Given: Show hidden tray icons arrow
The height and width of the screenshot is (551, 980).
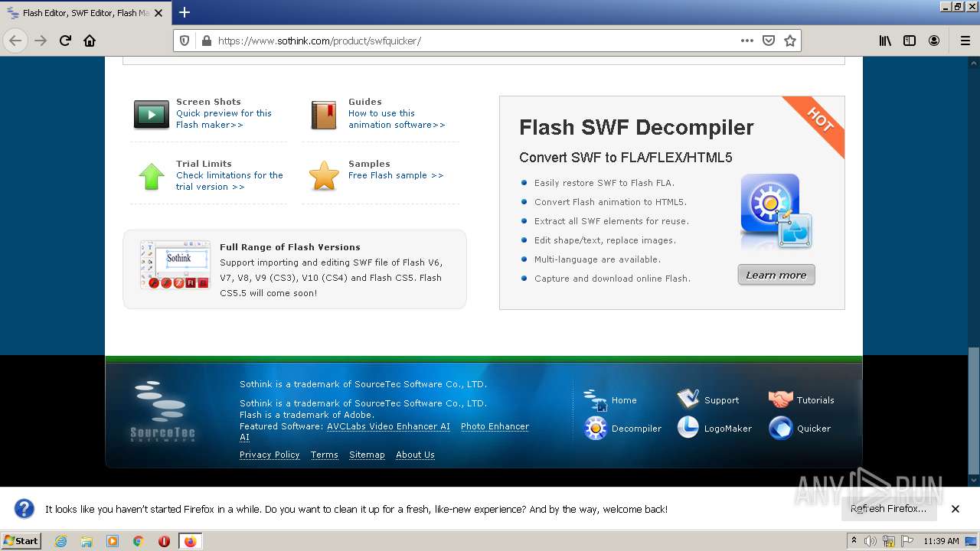Looking at the screenshot, I should [854, 540].
